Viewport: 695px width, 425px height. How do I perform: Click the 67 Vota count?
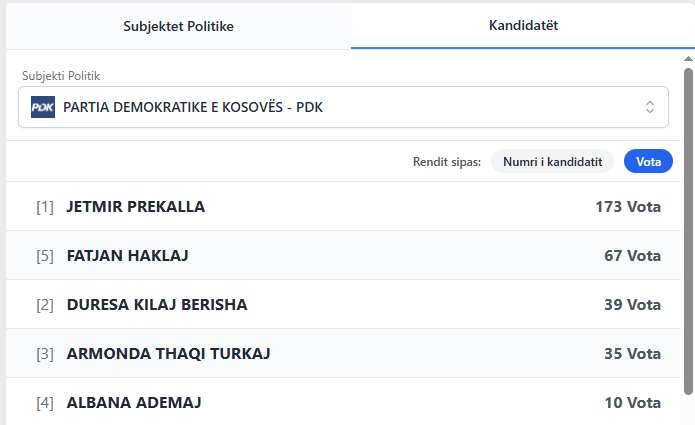tap(632, 256)
